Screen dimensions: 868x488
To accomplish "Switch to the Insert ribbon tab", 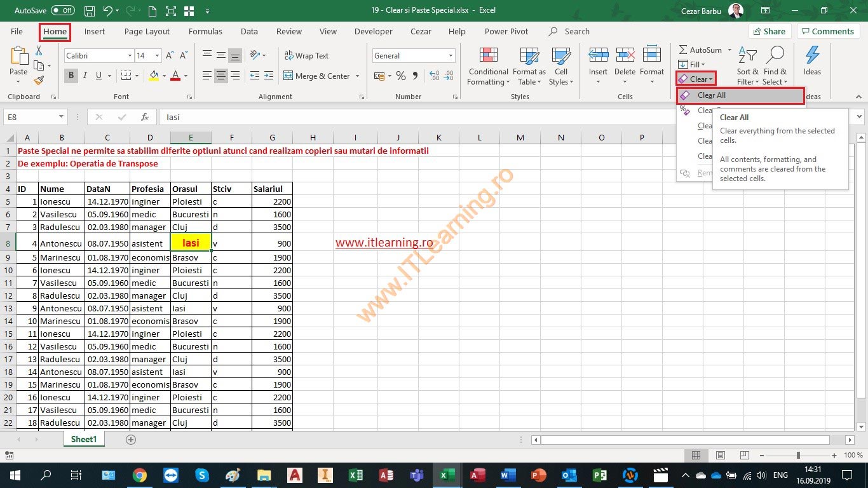I will (x=95, y=31).
